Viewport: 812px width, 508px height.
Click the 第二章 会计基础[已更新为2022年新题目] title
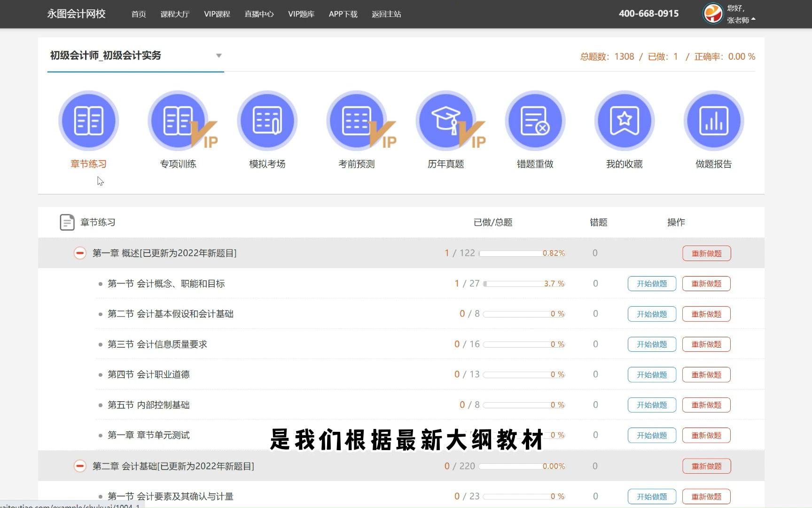tap(173, 466)
